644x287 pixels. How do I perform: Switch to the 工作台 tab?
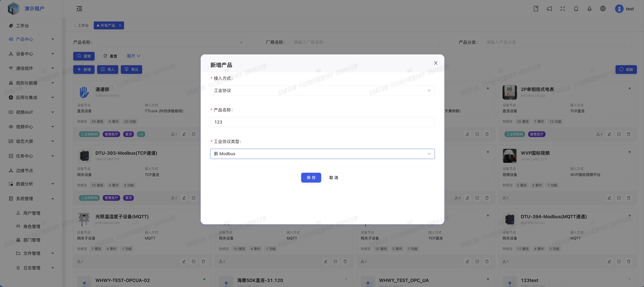click(81, 26)
